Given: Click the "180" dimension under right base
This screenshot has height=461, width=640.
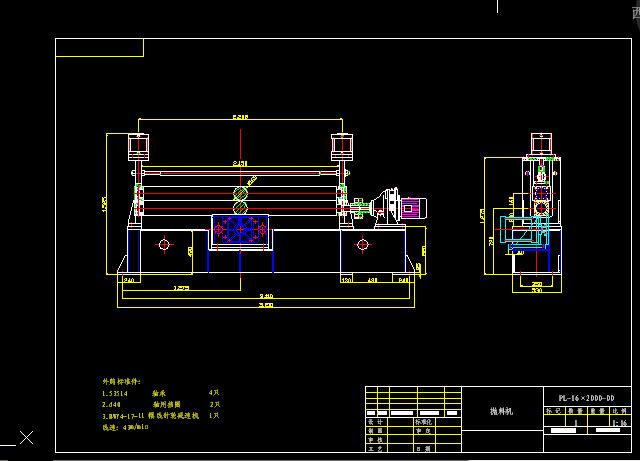Looking at the screenshot, I should point(346,280).
